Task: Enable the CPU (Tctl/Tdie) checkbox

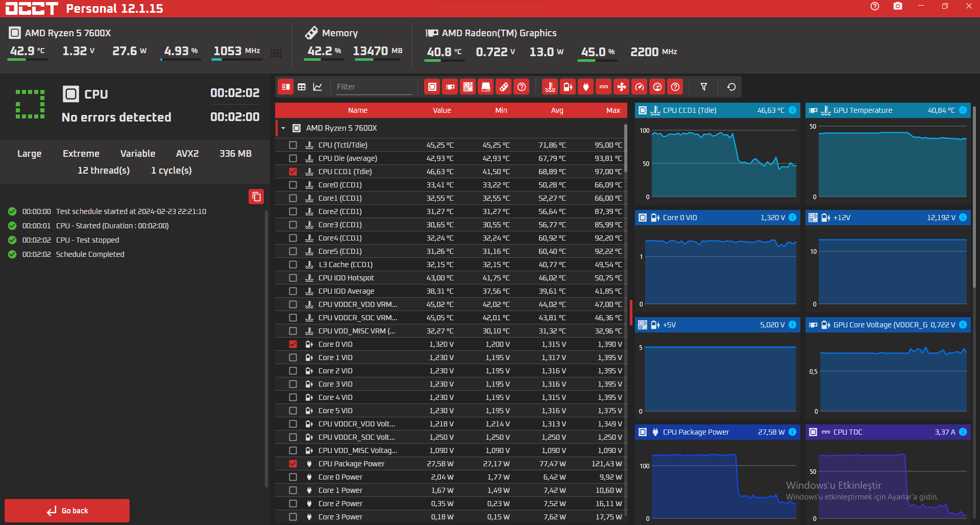Action: 293,145
